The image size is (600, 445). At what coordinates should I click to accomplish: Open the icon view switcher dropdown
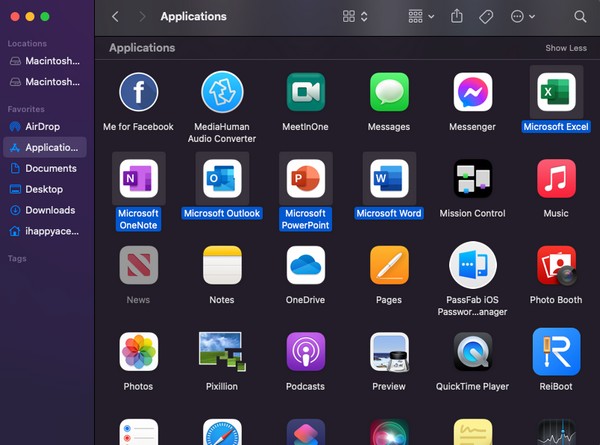pos(355,16)
